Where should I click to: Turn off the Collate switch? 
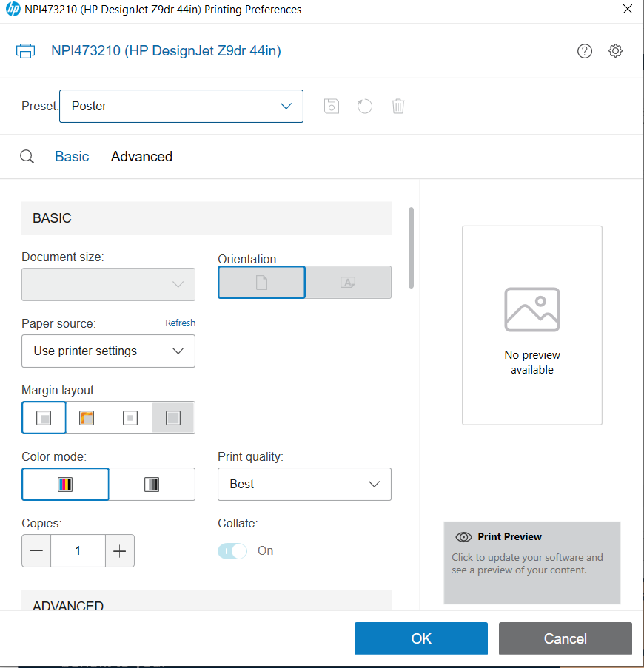tap(232, 550)
